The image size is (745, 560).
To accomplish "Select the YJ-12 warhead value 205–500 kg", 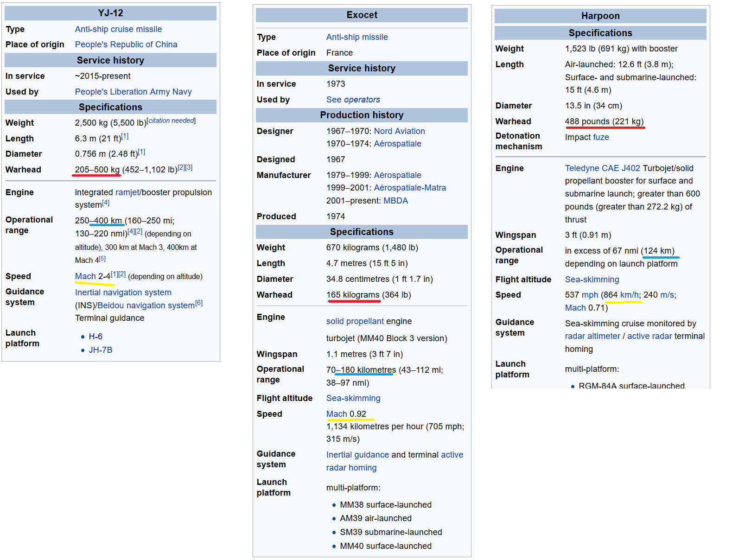I will tap(97, 170).
